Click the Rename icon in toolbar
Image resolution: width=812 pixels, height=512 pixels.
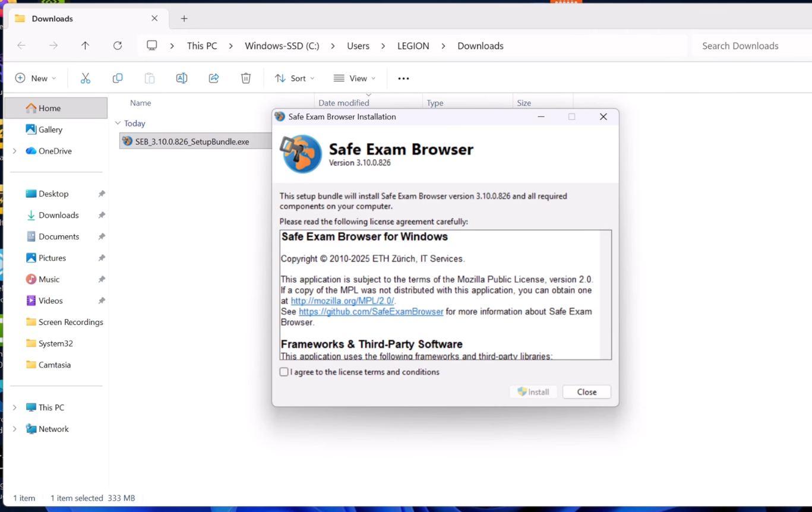point(182,78)
